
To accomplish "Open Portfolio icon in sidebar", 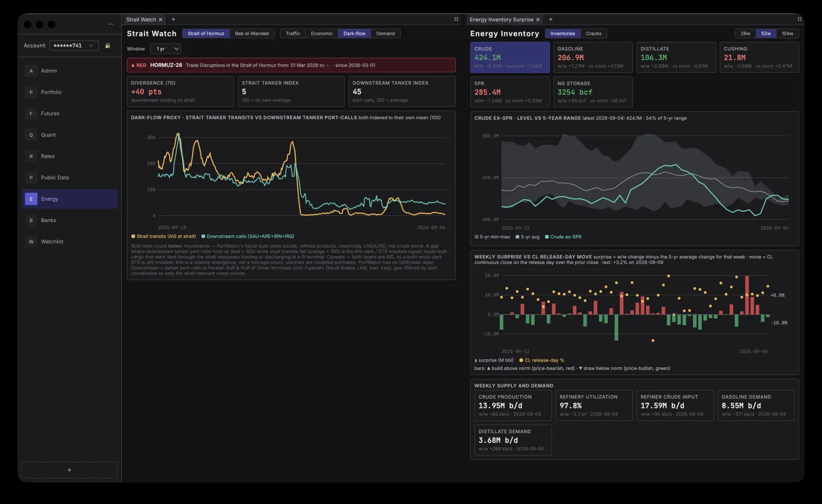I will [31, 92].
